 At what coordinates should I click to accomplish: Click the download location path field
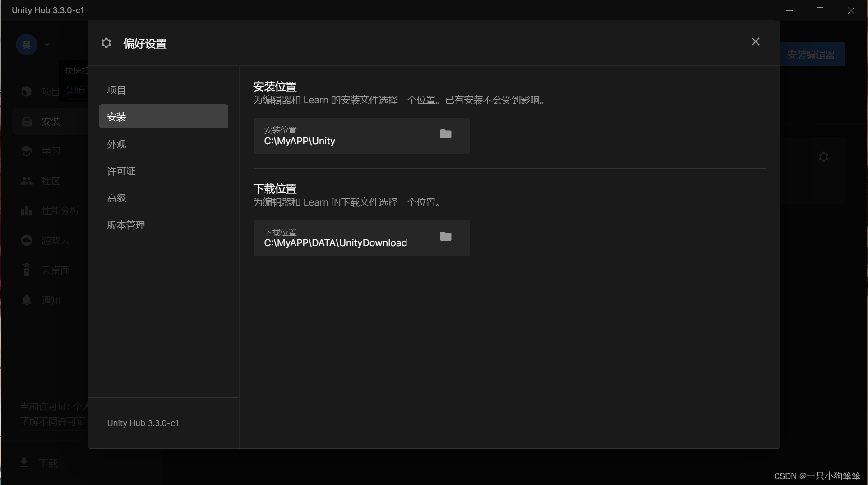362,238
